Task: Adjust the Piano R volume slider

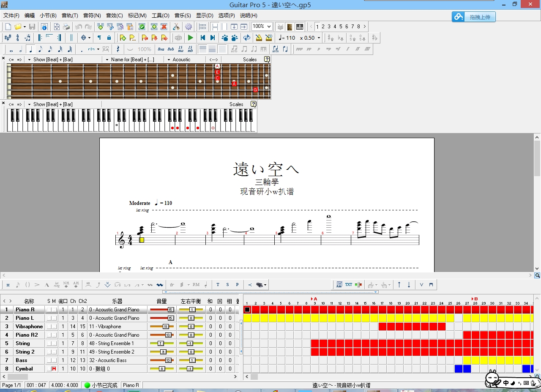Action: coord(162,310)
